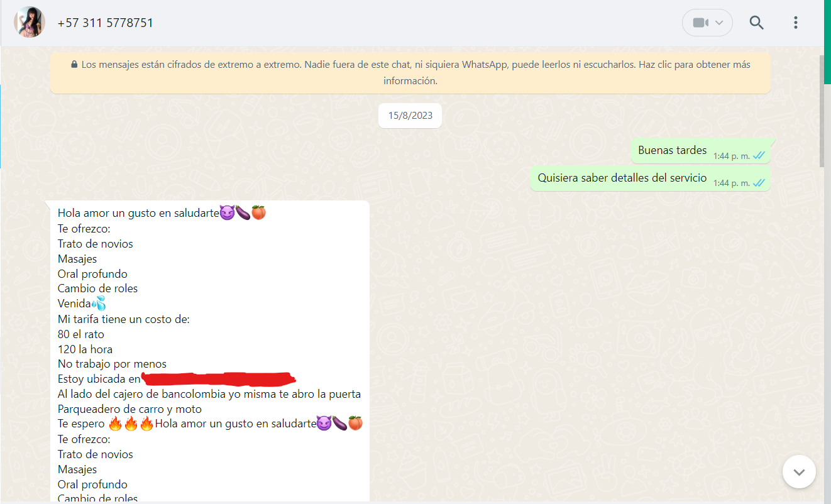
Task: Open the contact's profile photo in header
Action: 30,23
